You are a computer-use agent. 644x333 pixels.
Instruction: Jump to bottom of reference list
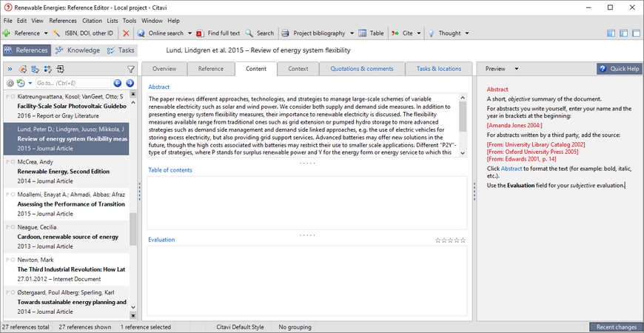133,315
